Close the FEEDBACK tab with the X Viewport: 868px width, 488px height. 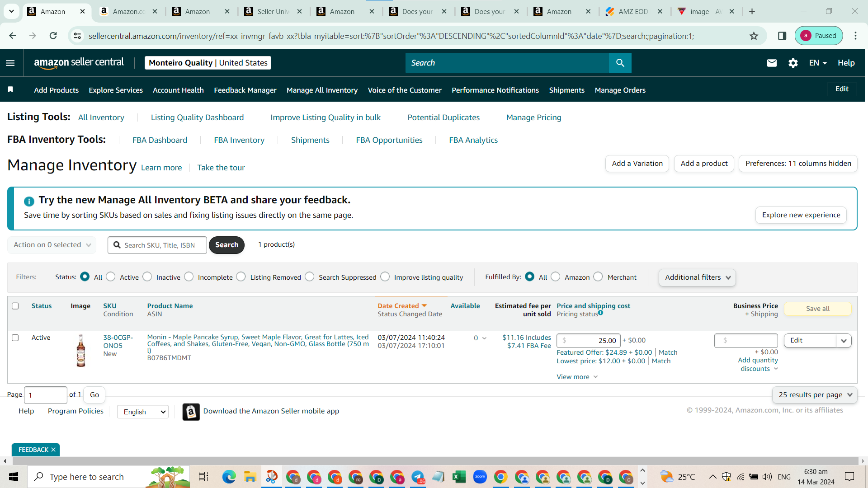(53, 450)
